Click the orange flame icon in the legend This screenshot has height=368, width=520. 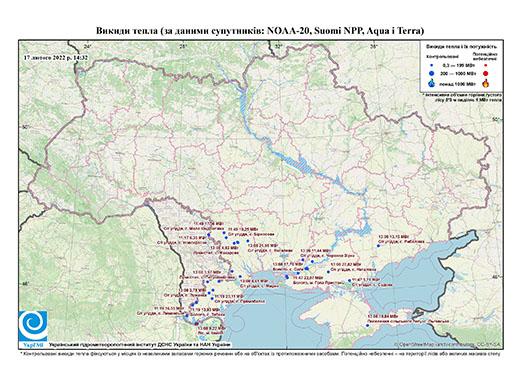pos(485,83)
